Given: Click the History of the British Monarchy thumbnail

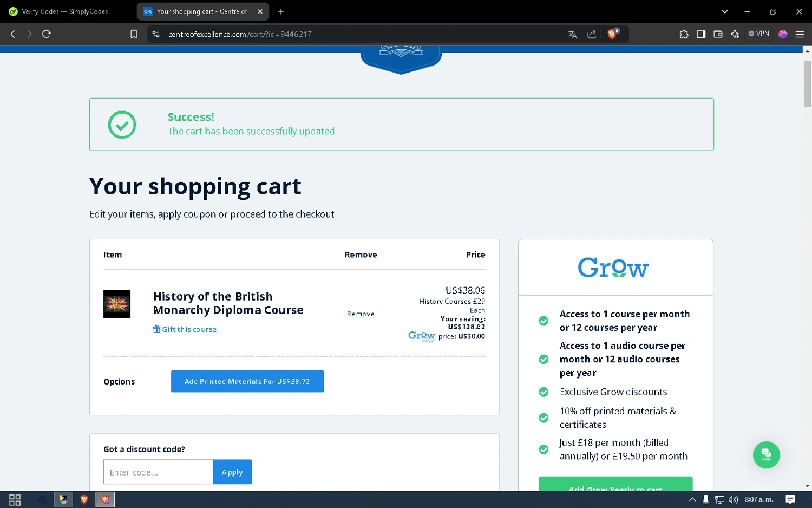Looking at the screenshot, I should [117, 304].
